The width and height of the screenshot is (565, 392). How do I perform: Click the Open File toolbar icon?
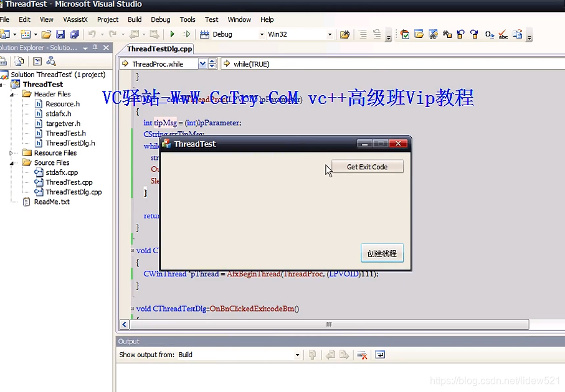coord(46,35)
